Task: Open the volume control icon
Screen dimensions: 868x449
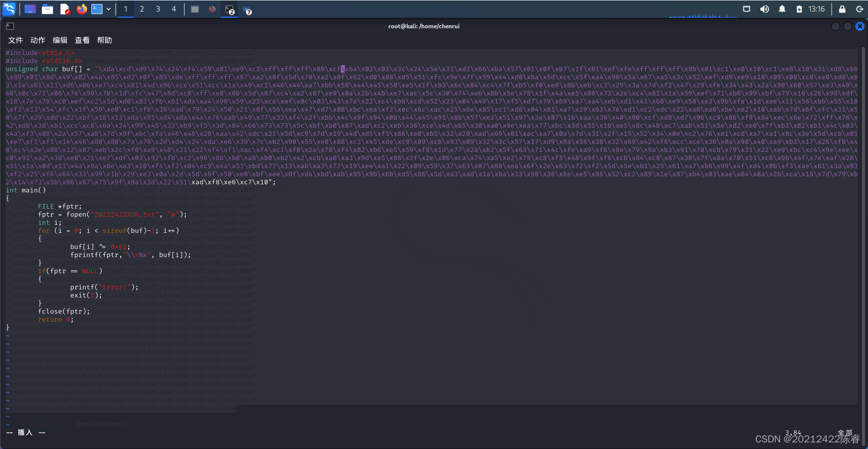Action: click(764, 9)
